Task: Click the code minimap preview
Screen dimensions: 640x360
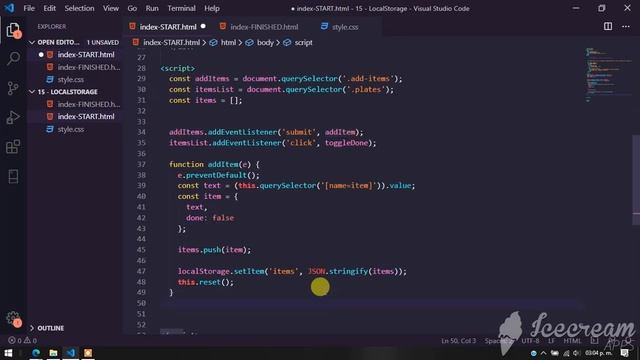Action: coord(607,76)
